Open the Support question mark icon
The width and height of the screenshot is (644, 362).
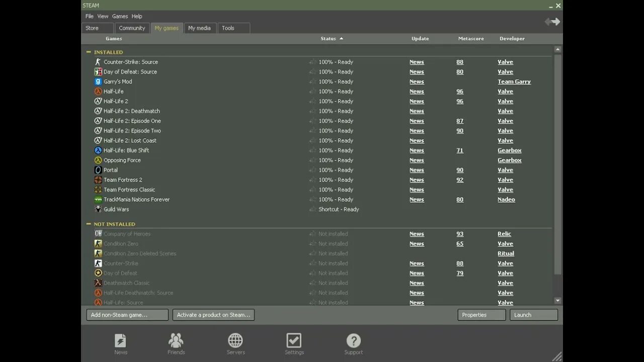(354, 340)
